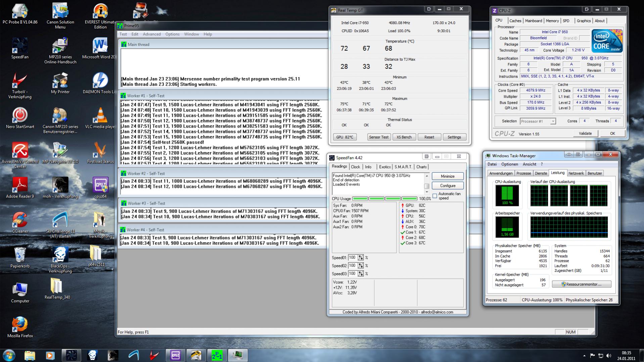644x362 pixels.
Task: Launch VLC media player shortcut
Action: click(100, 118)
